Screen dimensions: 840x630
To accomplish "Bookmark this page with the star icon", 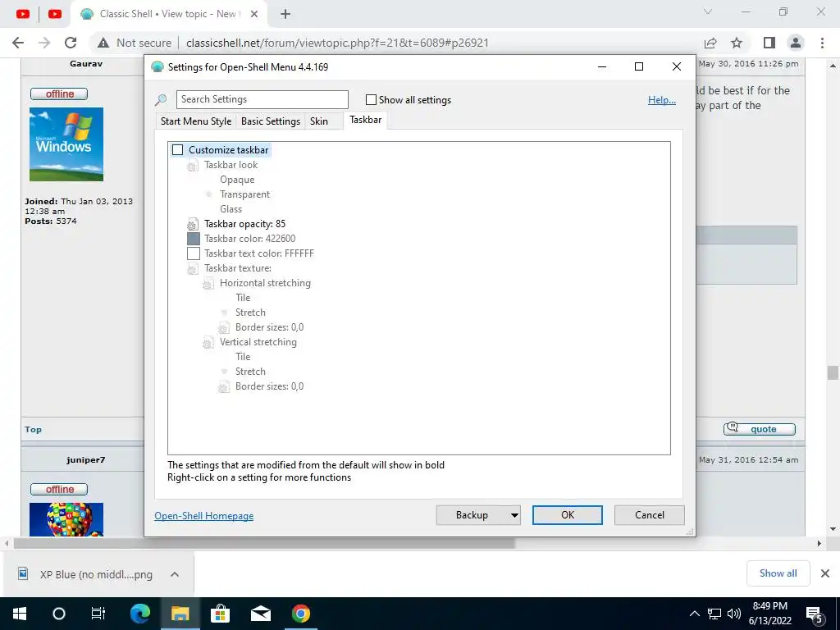I will (737, 43).
